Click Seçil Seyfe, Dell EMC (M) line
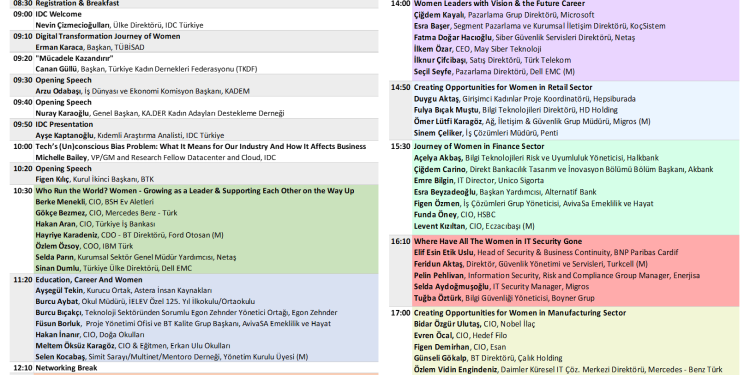750x375 pixels. click(494, 72)
